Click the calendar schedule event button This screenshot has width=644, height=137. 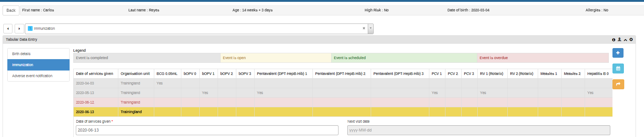[x=618, y=68]
